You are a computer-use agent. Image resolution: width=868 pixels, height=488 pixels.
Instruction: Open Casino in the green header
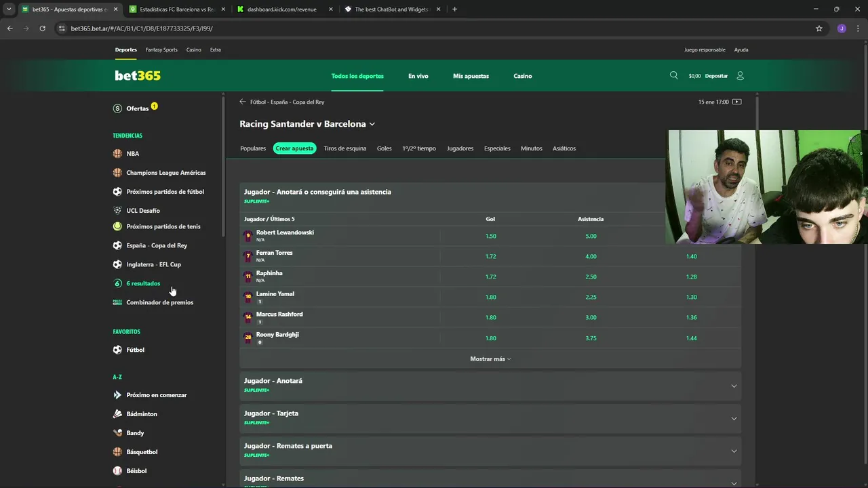[x=523, y=76]
